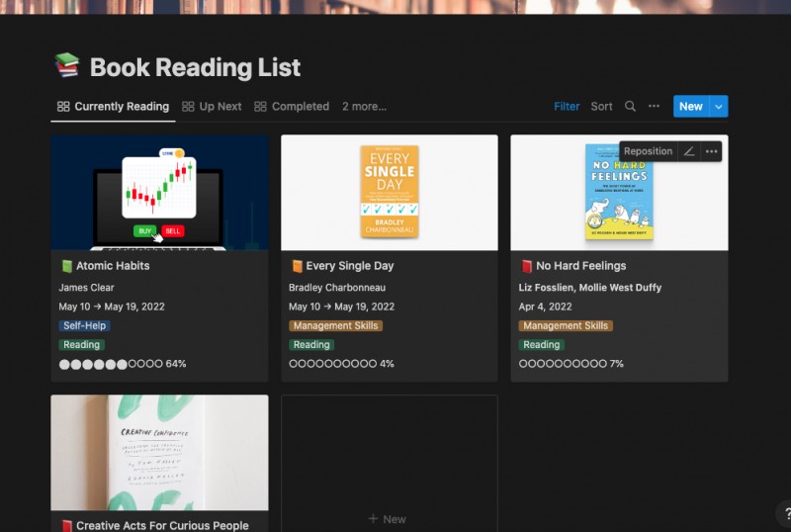Viewport: 791px width, 532px height.
Task: Open the Every Single Day cover thumbnail
Action: (389, 192)
